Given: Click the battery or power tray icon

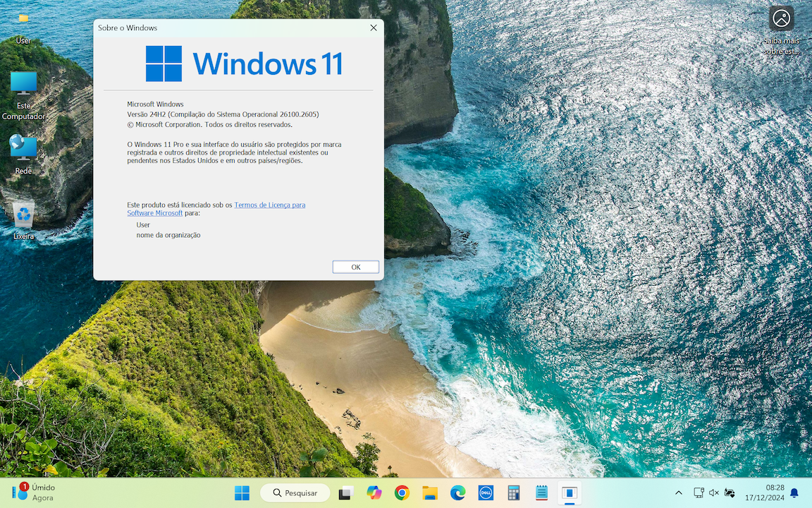Looking at the screenshot, I should (730, 493).
